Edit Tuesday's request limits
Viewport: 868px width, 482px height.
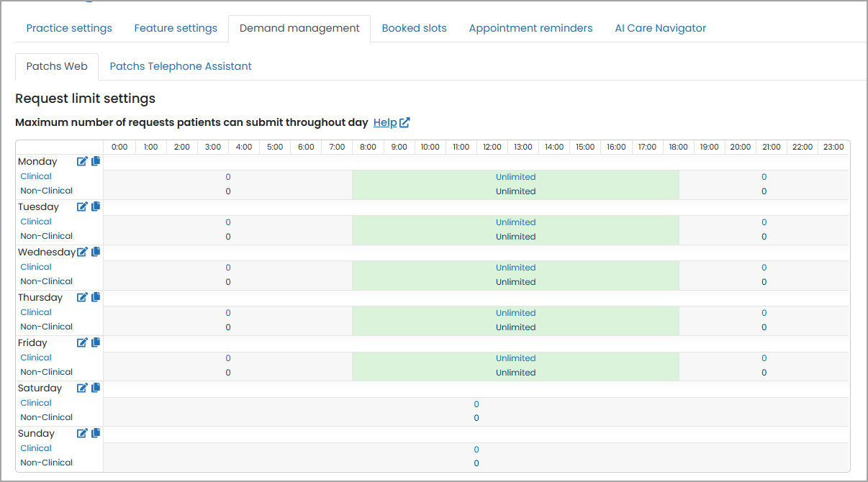pyautogui.click(x=82, y=207)
